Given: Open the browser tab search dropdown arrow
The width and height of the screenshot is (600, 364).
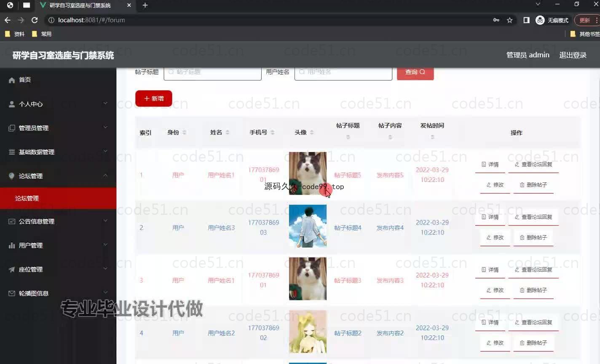Looking at the screenshot, I should [x=538, y=4].
